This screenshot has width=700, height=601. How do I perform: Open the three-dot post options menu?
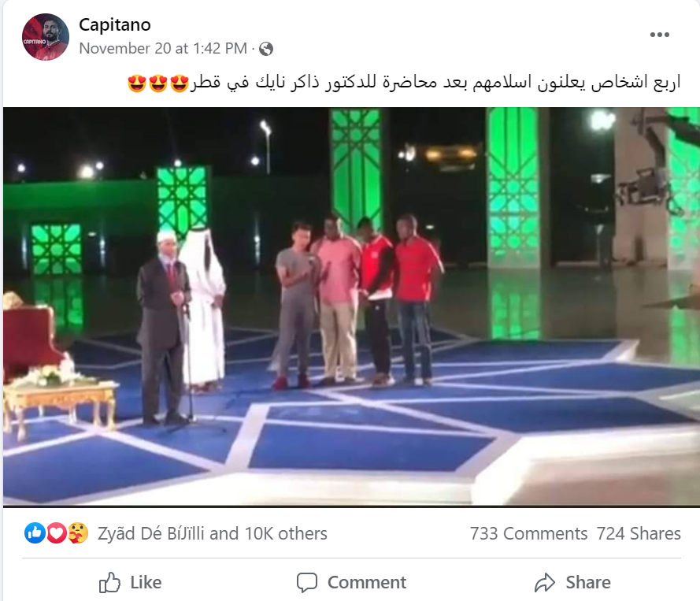click(x=659, y=35)
